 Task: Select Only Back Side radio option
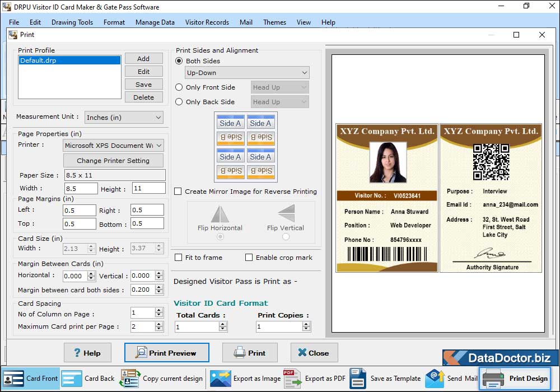pos(179,102)
